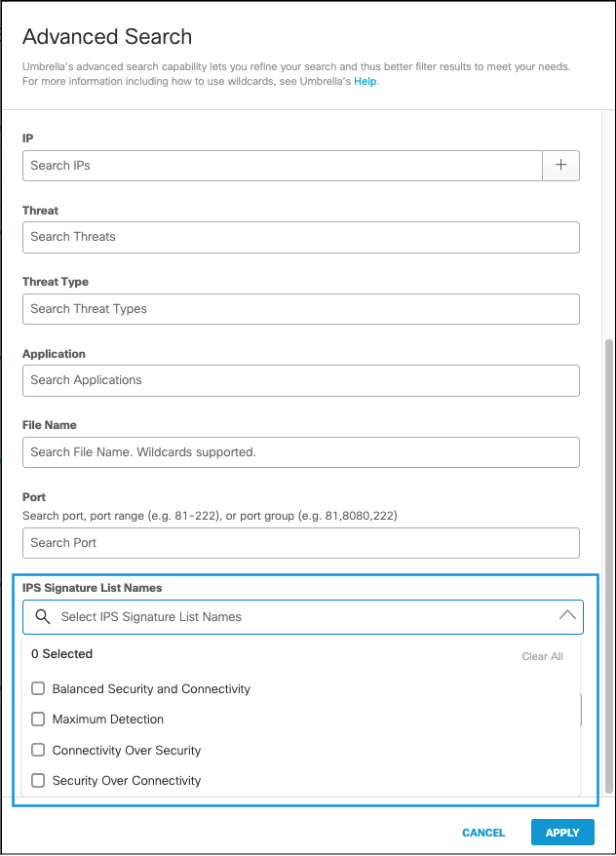Open Umbrella's Help link

pos(363,81)
